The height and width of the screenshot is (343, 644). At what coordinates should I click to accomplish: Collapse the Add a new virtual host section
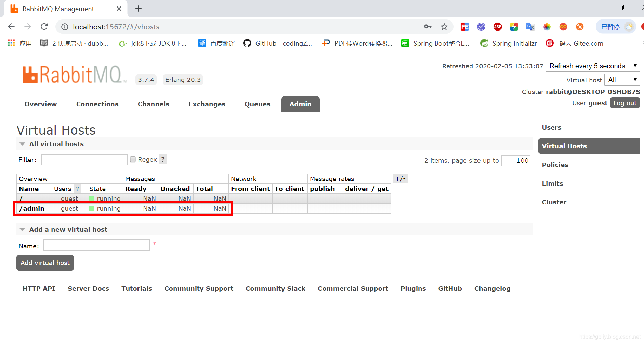point(68,229)
